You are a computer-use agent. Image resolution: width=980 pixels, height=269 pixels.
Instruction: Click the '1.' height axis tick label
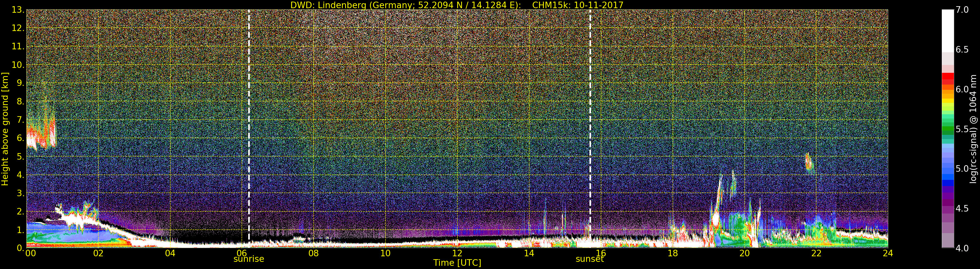[21, 229]
